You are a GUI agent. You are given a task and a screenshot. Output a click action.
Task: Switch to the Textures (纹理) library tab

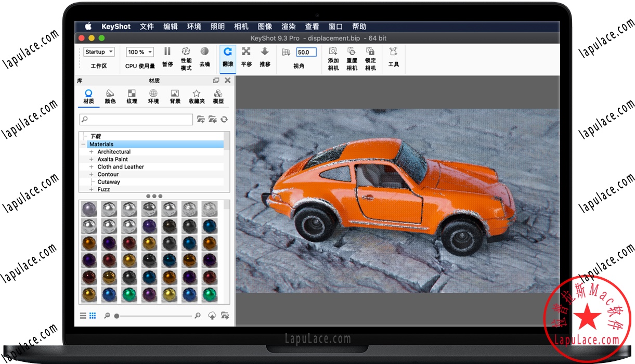coord(132,97)
